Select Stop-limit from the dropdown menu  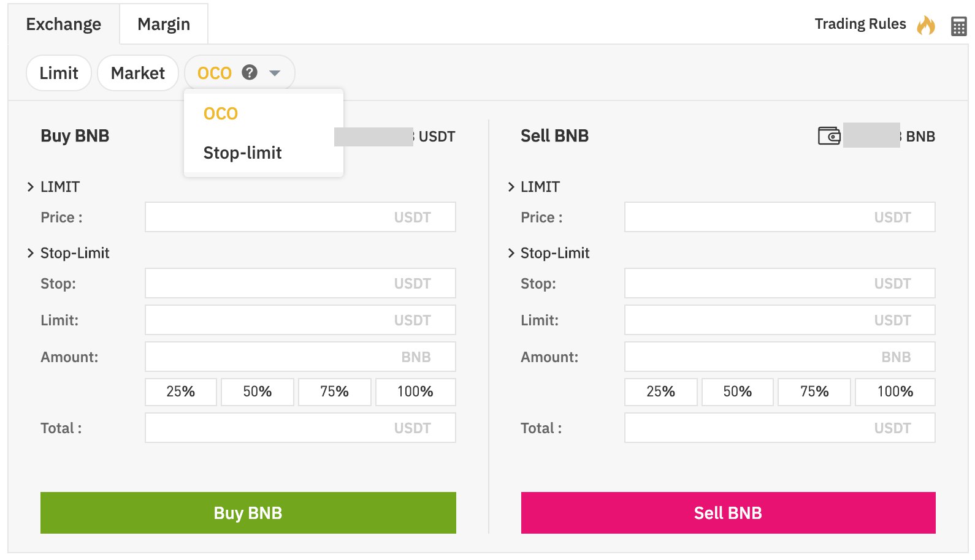[x=243, y=153]
